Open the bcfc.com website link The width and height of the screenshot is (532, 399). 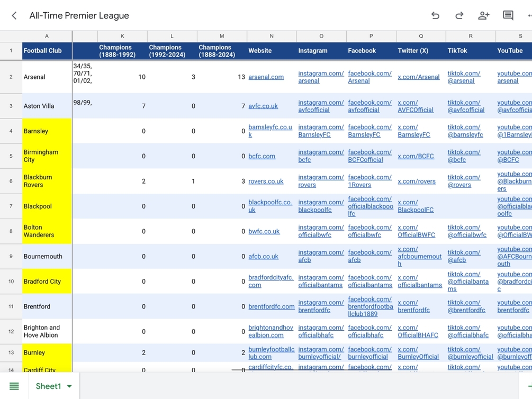[262, 157]
